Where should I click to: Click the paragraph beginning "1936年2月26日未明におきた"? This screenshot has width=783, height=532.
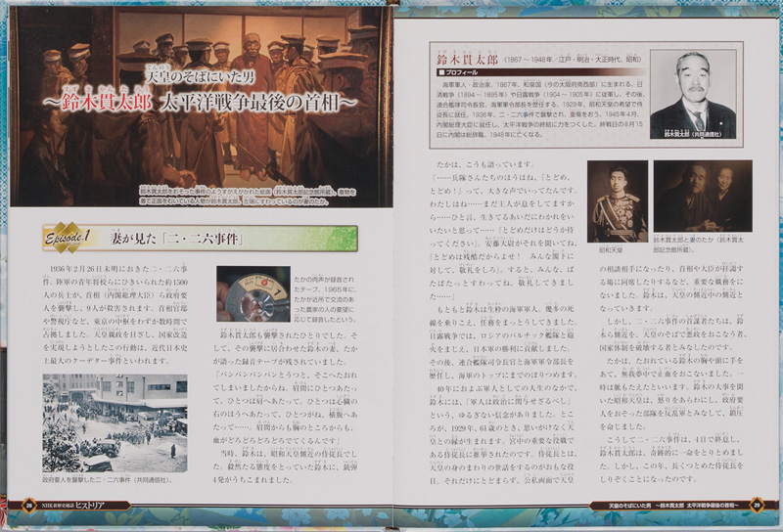point(115,315)
